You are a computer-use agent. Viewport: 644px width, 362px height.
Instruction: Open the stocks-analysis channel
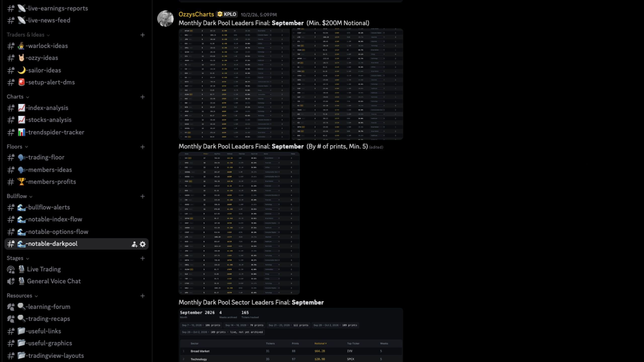tap(76, 120)
